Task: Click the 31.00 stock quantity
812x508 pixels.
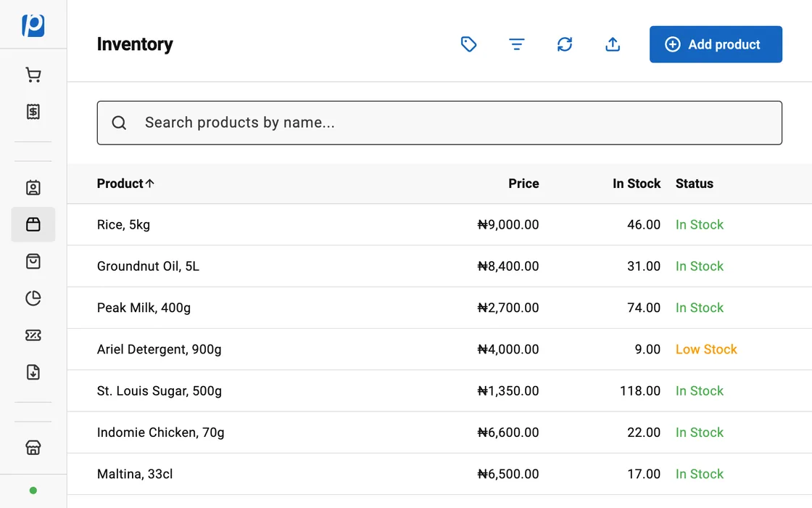Action: (x=644, y=266)
